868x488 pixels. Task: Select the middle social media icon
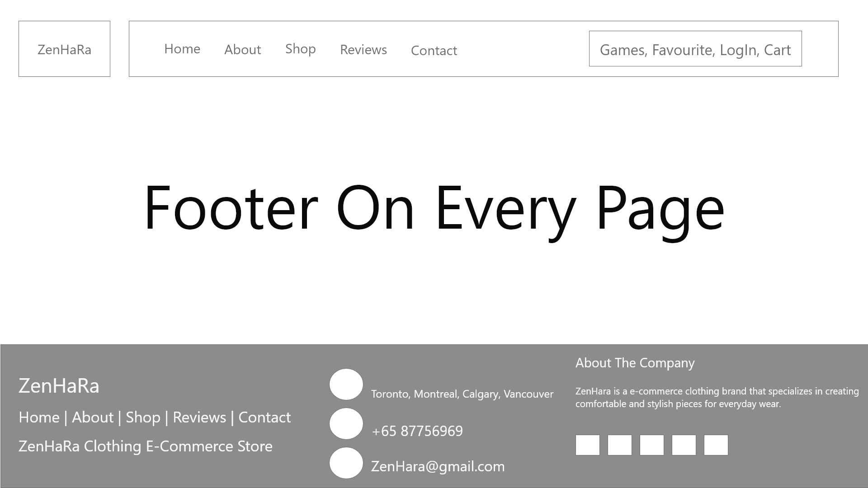pos(651,445)
